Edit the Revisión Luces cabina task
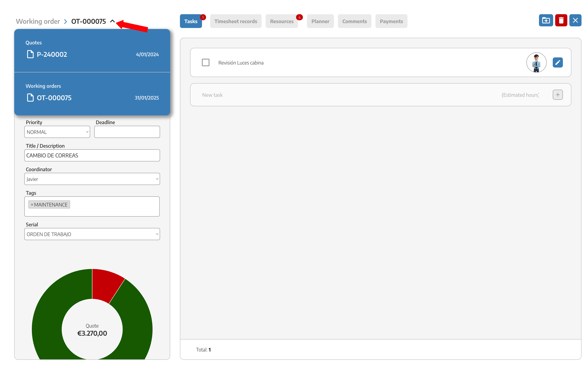The height and width of the screenshot is (374, 588). pos(557,63)
